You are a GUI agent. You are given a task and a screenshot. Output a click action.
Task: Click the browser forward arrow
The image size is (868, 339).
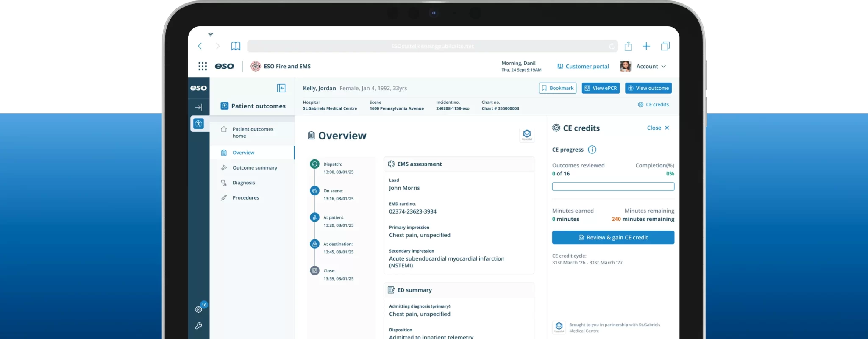point(217,46)
